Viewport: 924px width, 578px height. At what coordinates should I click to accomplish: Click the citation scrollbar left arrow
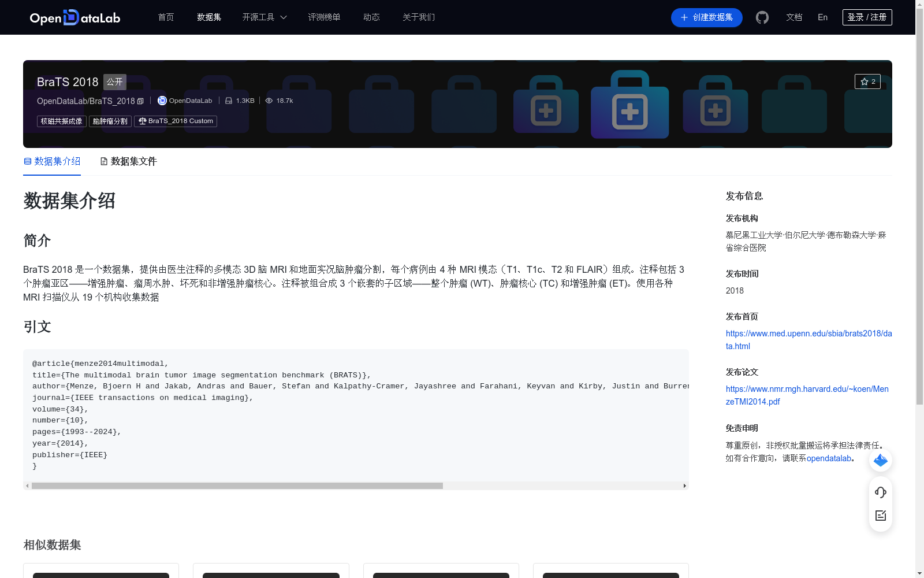pyautogui.click(x=27, y=486)
